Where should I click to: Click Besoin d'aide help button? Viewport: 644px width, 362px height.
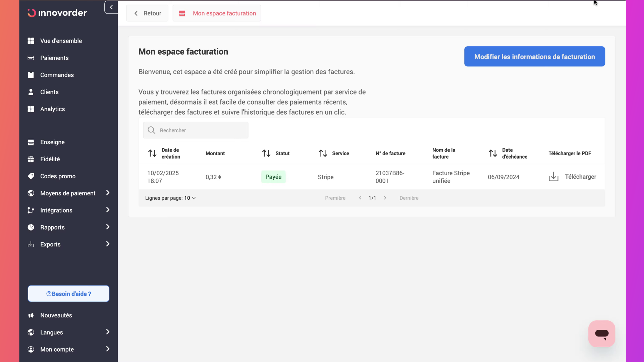(x=68, y=294)
